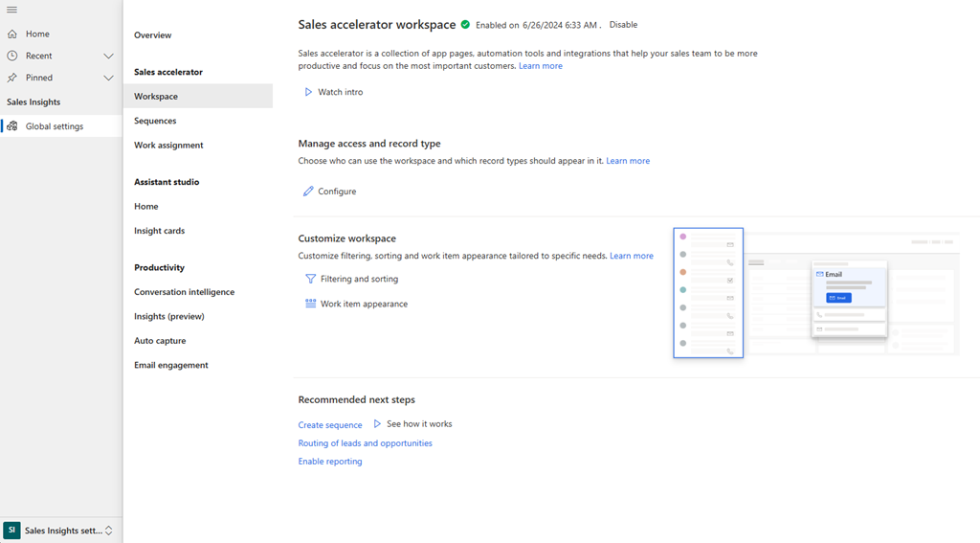Image resolution: width=980 pixels, height=543 pixels.
Task: Click the Productivity section heading
Action: (x=160, y=268)
